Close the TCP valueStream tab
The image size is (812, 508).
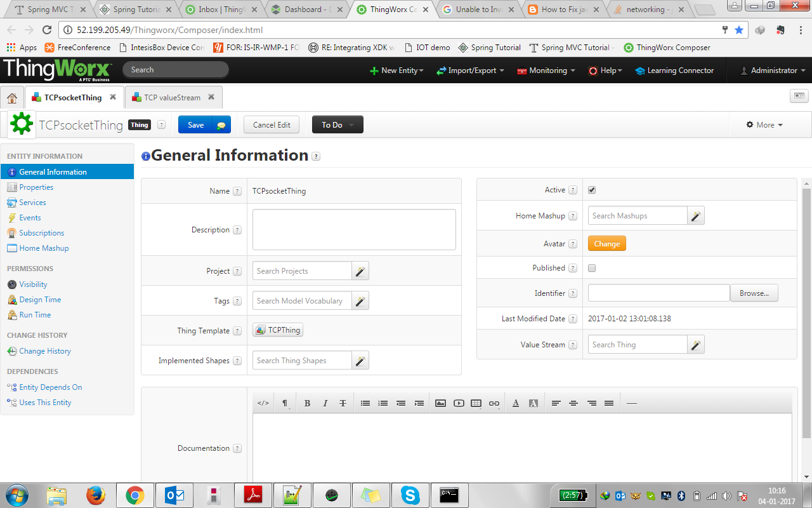click(211, 97)
